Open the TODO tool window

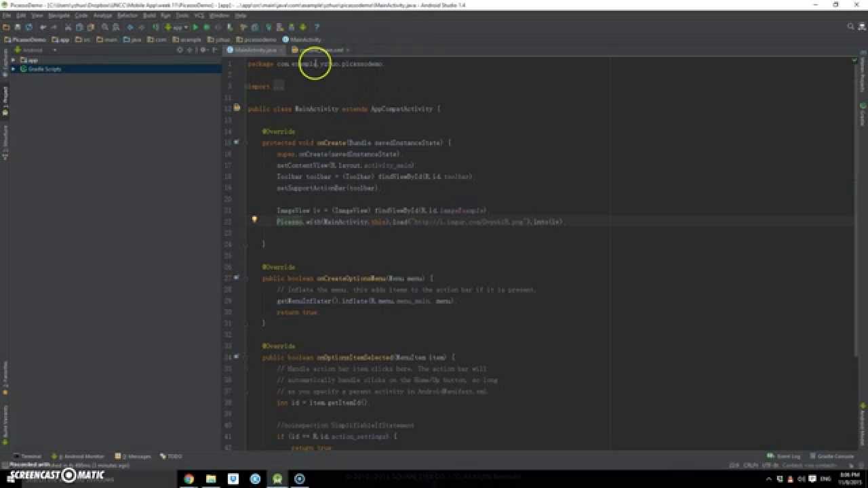click(x=171, y=456)
